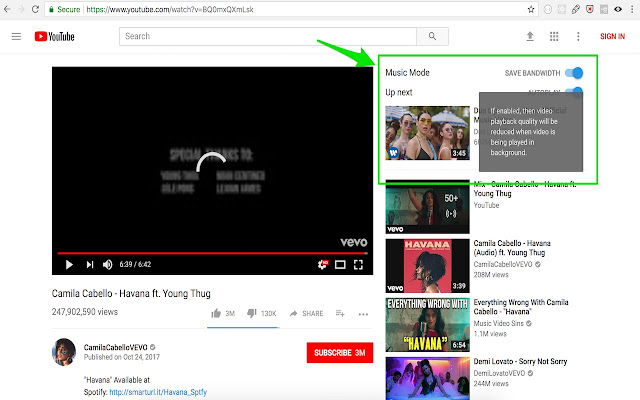
Task: Click the red shield extension icon
Action: (590, 9)
